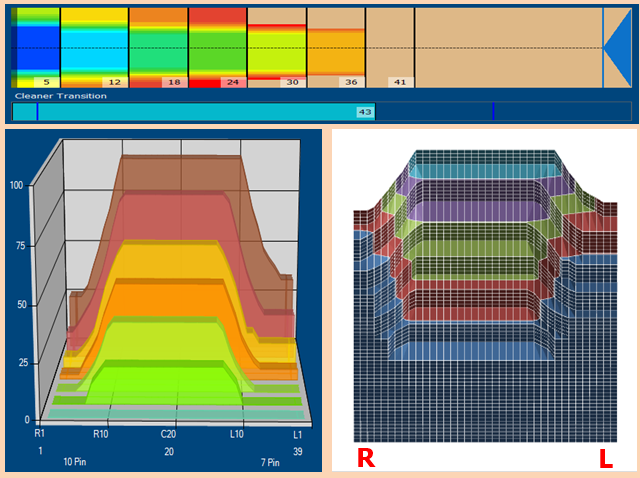Select the red-green lane zone labeled 24
This screenshot has width=640, height=478.
(x=217, y=47)
